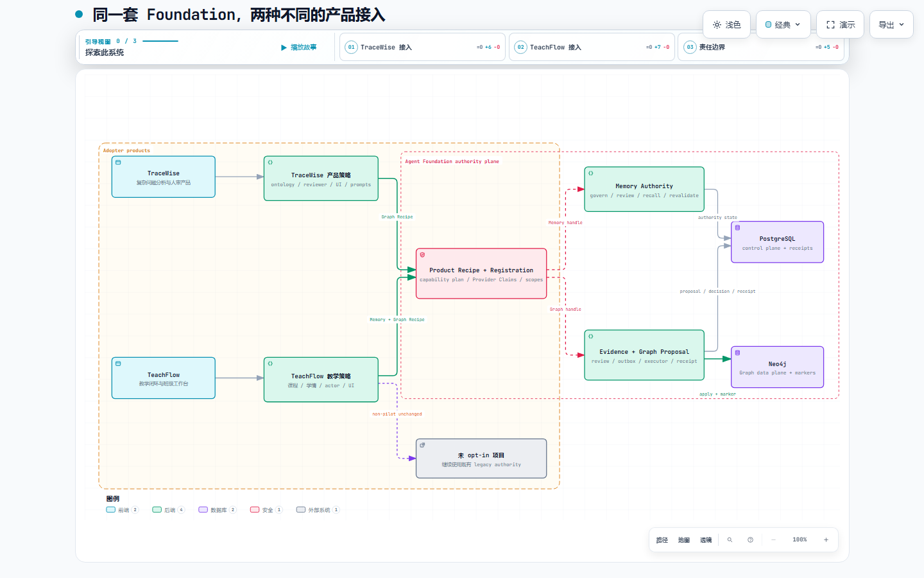This screenshot has height=578, width=924.
Task: Click the authority state edge label
Action: click(x=717, y=218)
